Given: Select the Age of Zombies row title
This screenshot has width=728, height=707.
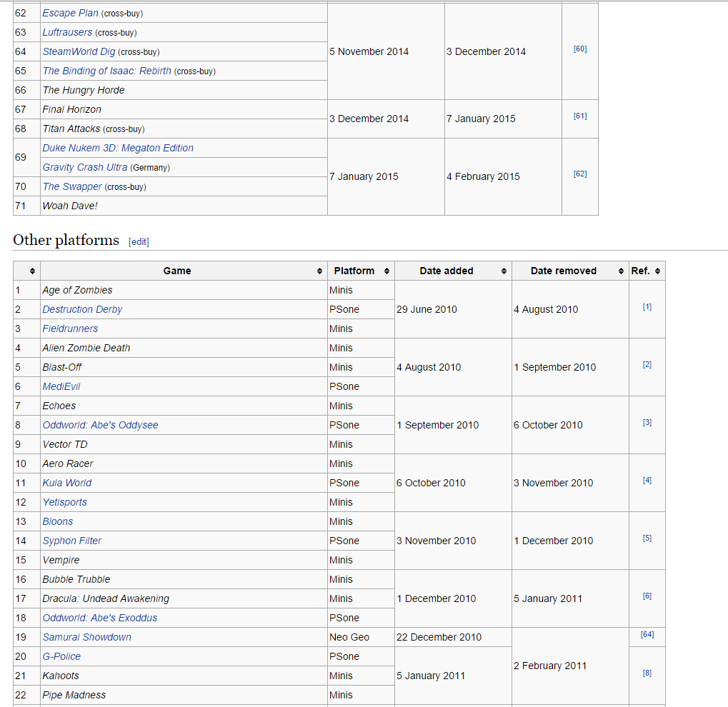Looking at the screenshot, I should coord(77,290).
